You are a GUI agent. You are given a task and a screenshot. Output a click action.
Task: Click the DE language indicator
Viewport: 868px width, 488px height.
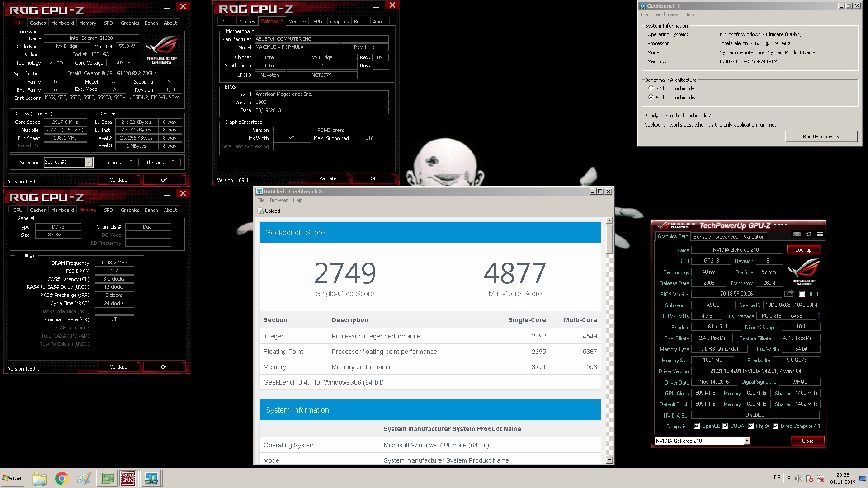[777, 478]
